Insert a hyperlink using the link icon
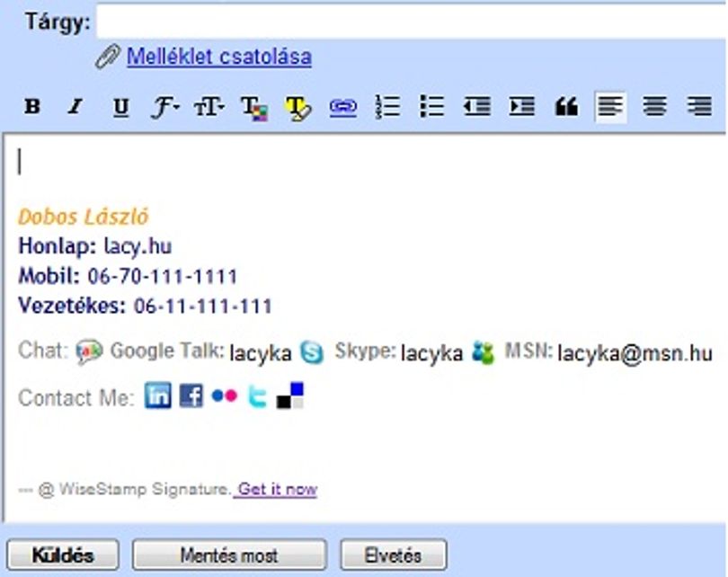This screenshot has width=728, height=577. tap(343, 108)
